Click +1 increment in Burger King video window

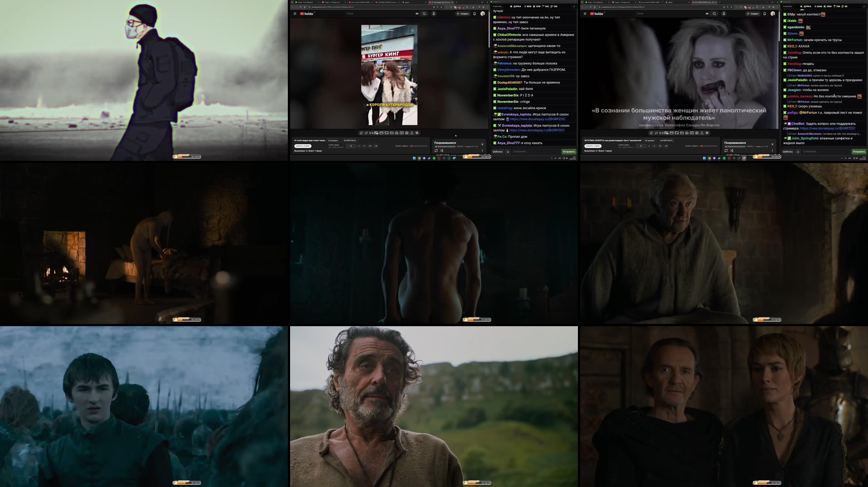pyautogui.click(x=359, y=146)
